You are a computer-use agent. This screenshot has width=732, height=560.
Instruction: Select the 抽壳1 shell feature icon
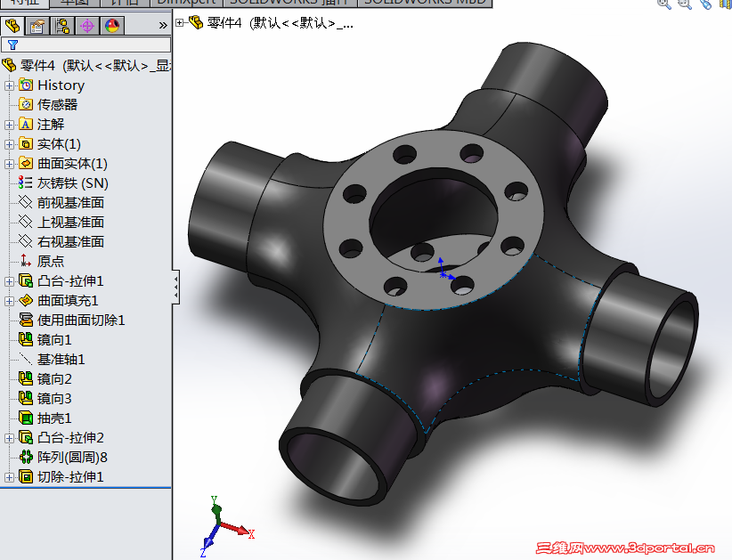tap(26, 418)
